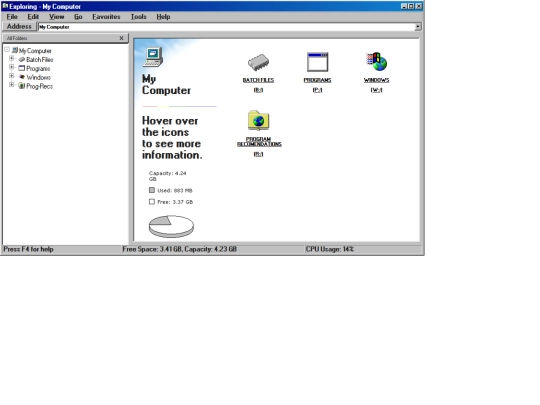Click the (R:) drive letter link
540x405 pixels.
(258, 154)
